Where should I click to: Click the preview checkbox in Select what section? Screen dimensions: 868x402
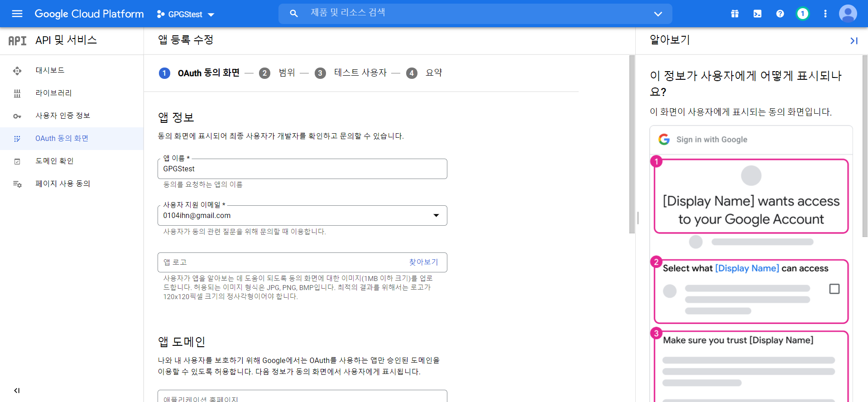click(834, 289)
